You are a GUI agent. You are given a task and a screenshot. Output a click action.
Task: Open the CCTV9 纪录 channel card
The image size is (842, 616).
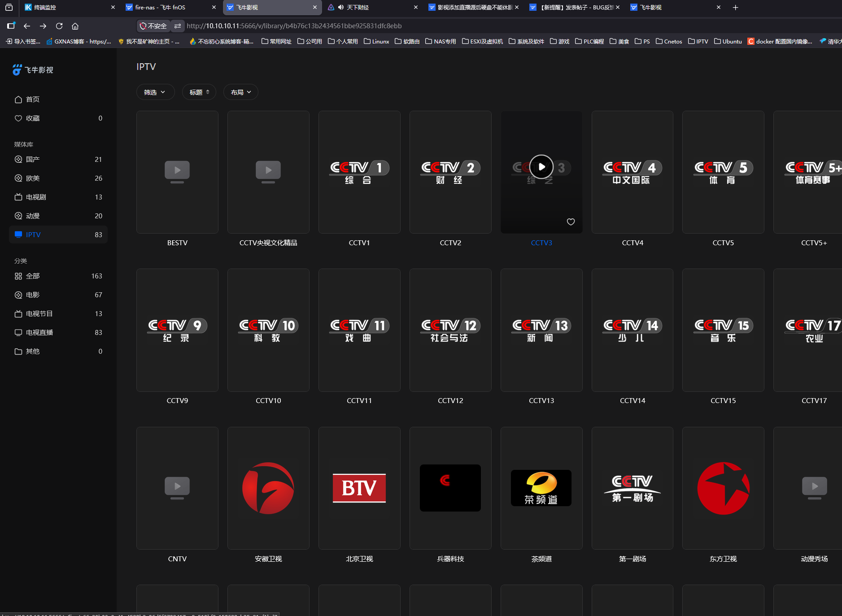177,330
